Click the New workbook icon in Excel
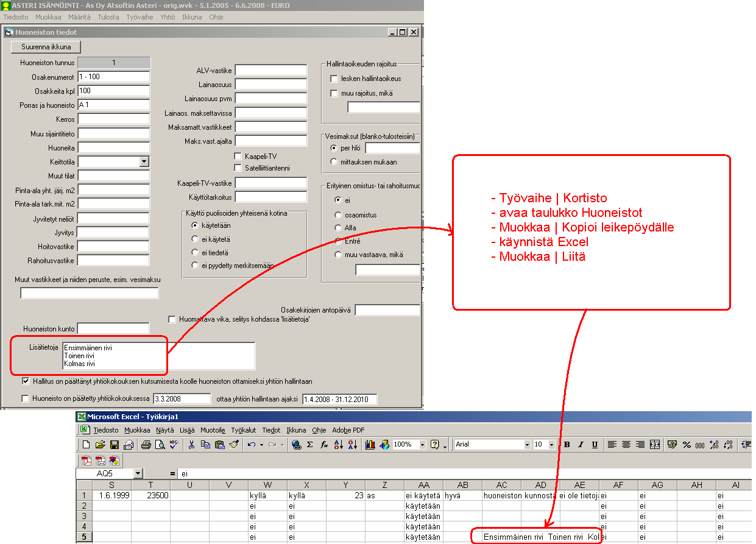The width and height of the screenshot is (756, 544). pyautogui.click(x=87, y=445)
